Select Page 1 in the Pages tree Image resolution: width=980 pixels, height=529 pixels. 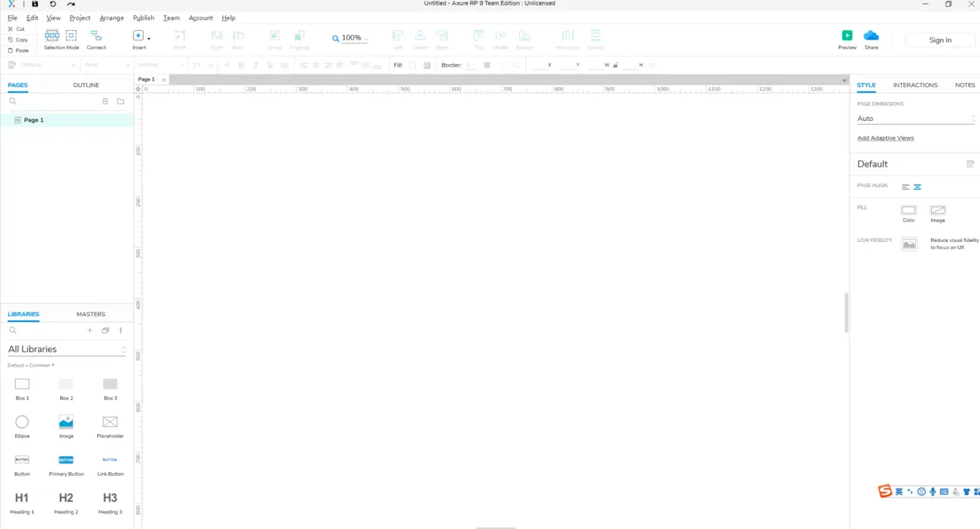click(x=67, y=120)
